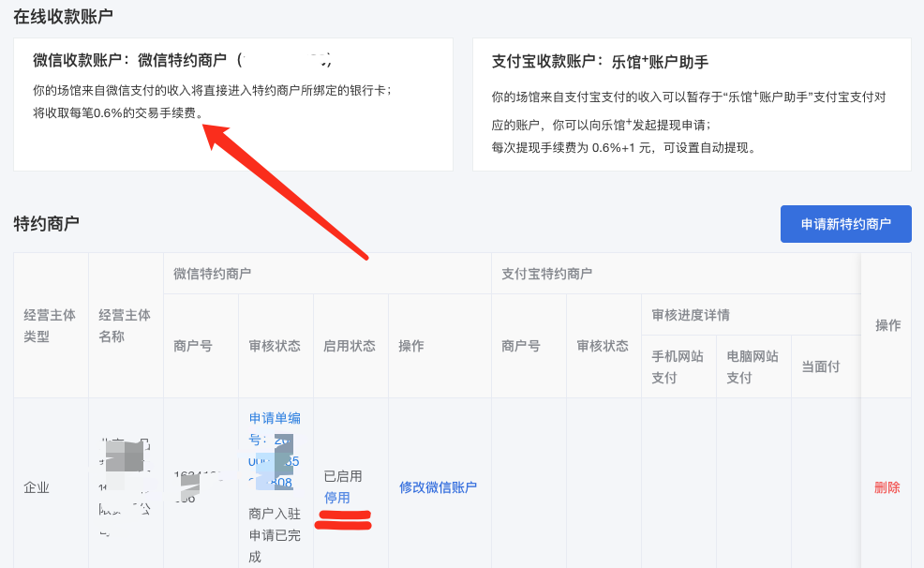Viewport: 924px width, 568px height.
Task: Click the 已启用 status text
Action: 343,476
